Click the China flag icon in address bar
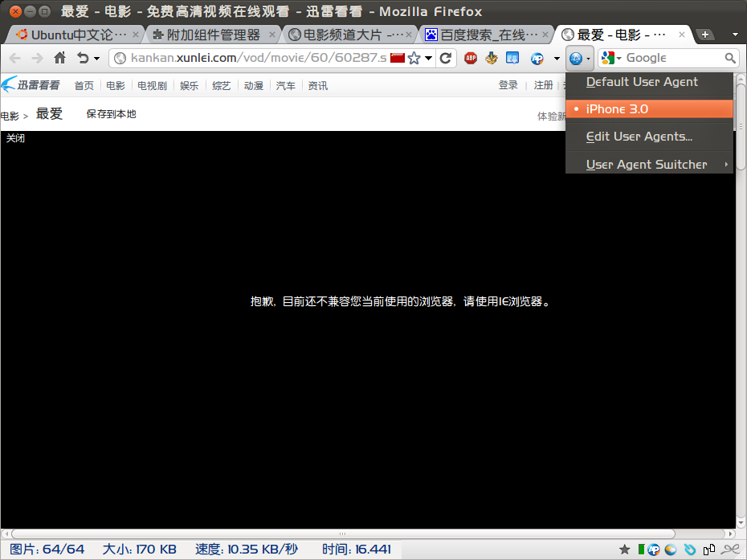Image resolution: width=747 pixels, height=560 pixels. click(x=398, y=58)
